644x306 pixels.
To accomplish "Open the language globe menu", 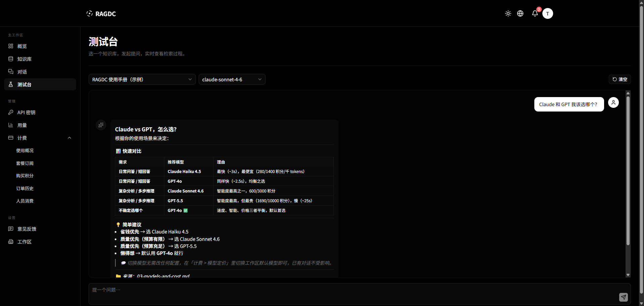I will 520,13.
